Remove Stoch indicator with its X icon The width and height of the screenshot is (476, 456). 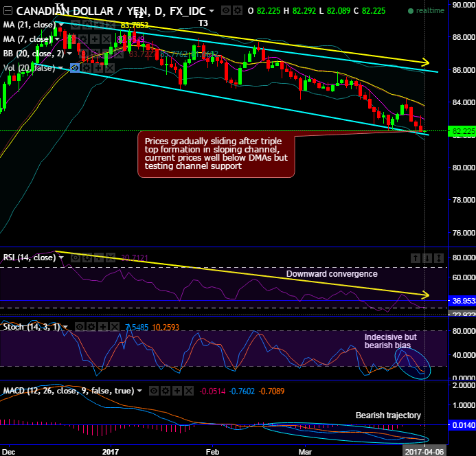115,327
